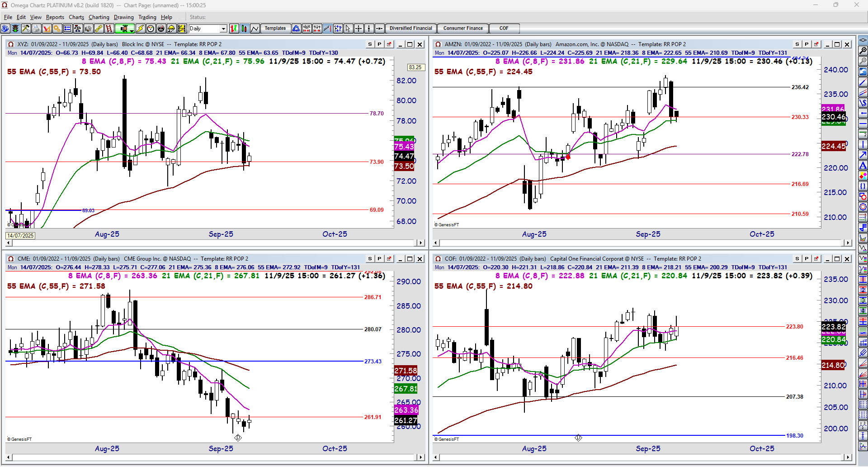The image size is (868, 467).
Task: Toggle the S button on COF chart
Action: click(x=797, y=259)
